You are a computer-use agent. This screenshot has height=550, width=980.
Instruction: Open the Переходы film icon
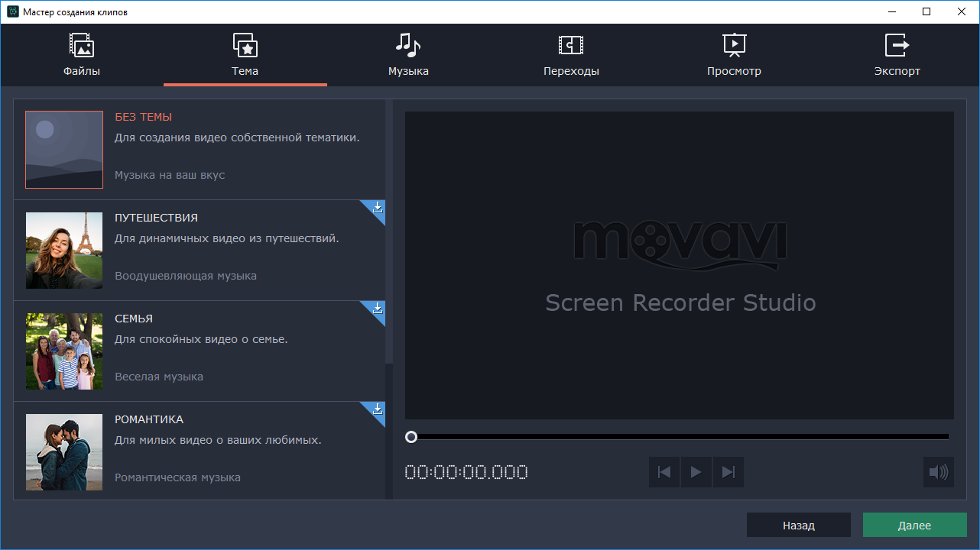(571, 45)
